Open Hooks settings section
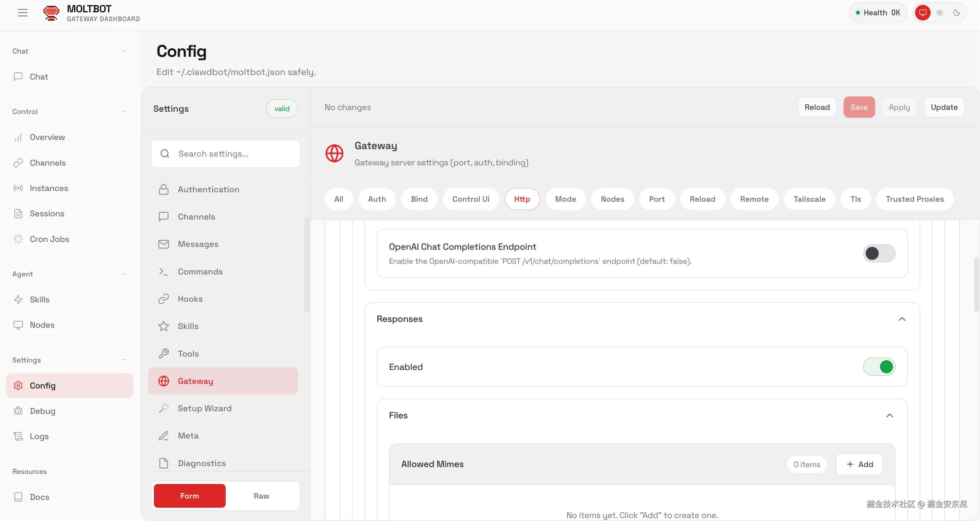 click(190, 299)
